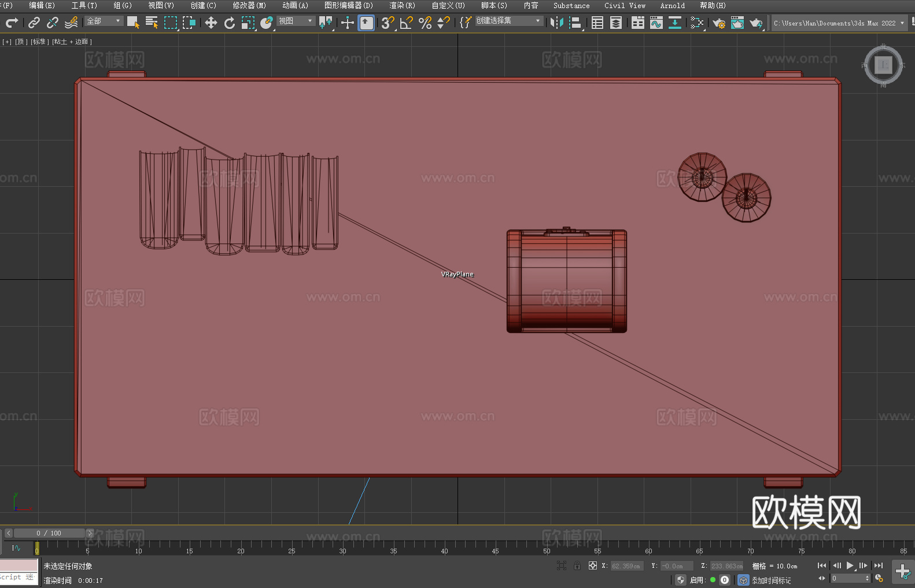Click the Go to Start playback button
Viewport: 915px width, 588px height.
(x=822, y=565)
